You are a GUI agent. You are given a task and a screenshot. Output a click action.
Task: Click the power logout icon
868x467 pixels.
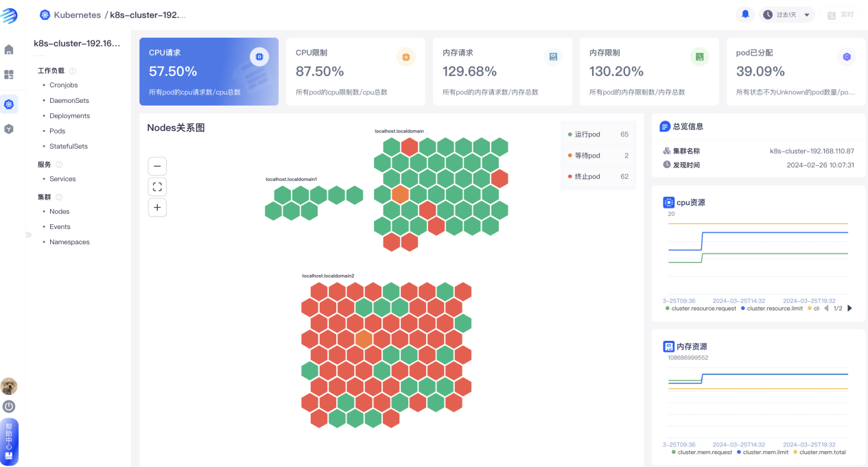tap(9, 406)
